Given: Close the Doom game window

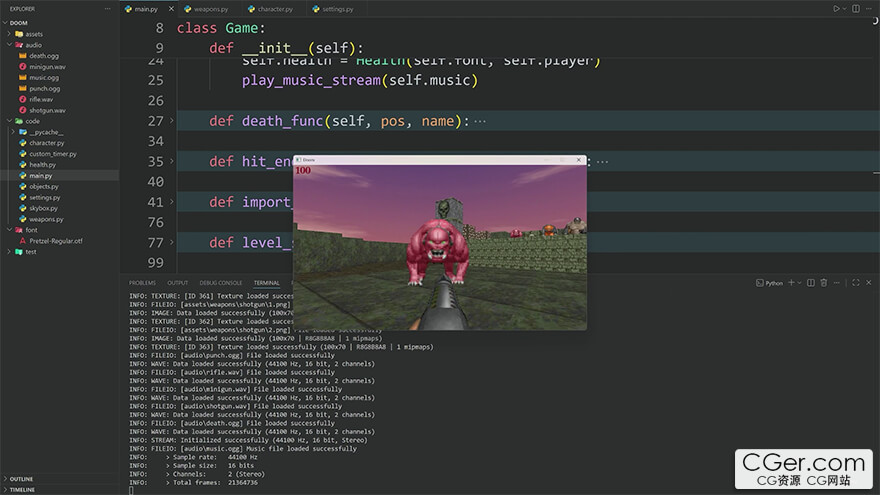Looking at the screenshot, I should click(579, 160).
